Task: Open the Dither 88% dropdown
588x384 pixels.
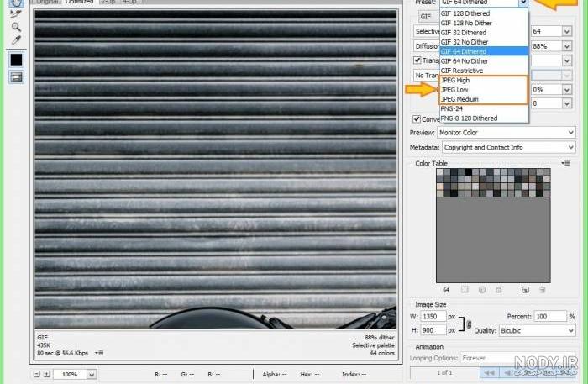Action: pos(567,46)
